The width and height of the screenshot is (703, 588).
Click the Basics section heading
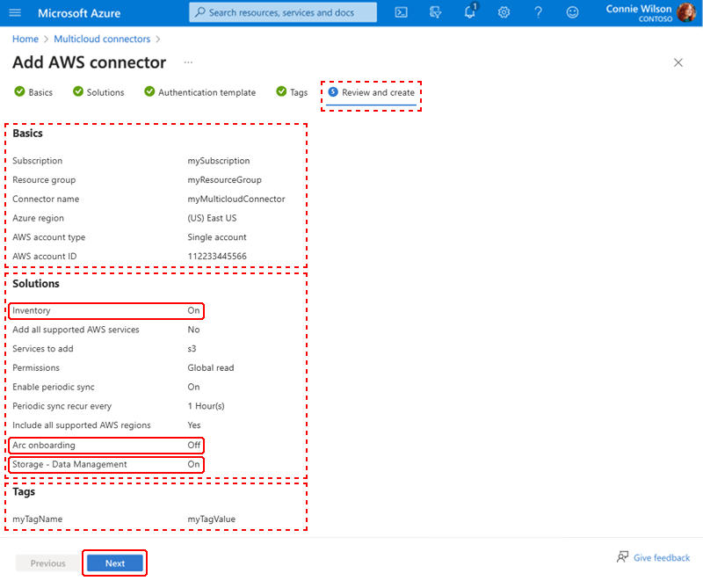point(27,134)
